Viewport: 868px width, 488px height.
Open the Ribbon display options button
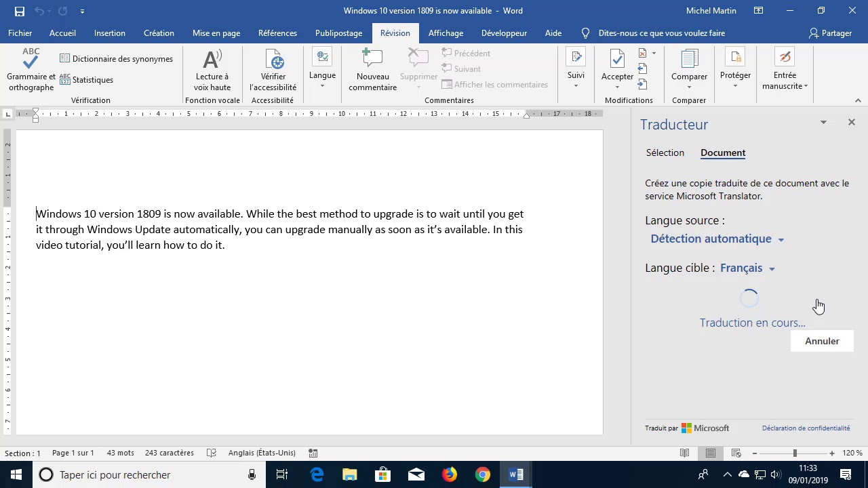click(x=759, y=11)
